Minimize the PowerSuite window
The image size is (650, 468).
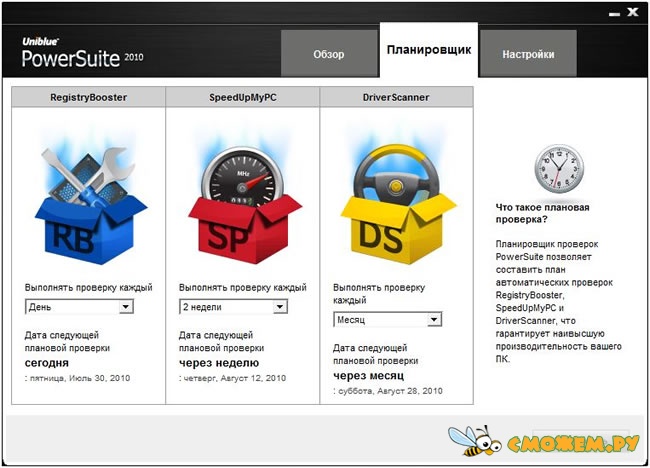(x=614, y=14)
